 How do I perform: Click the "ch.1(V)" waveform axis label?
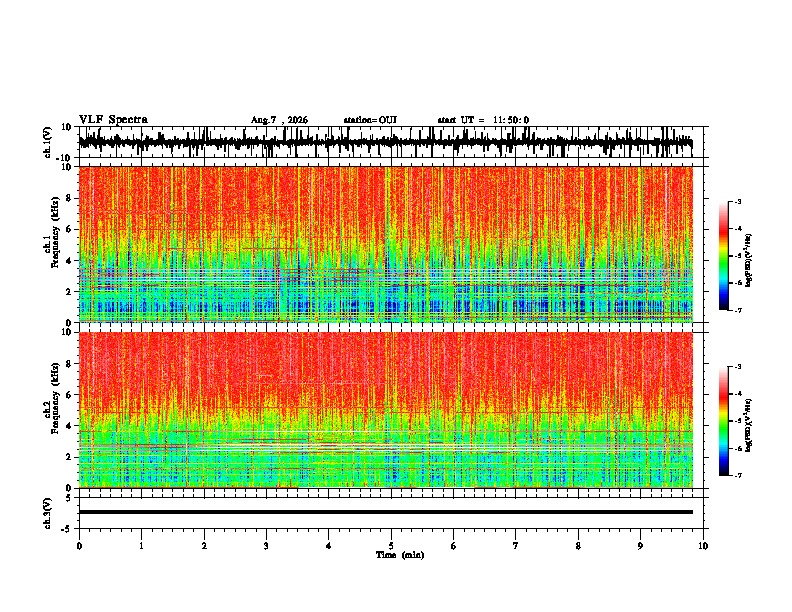tap(48, 142)
